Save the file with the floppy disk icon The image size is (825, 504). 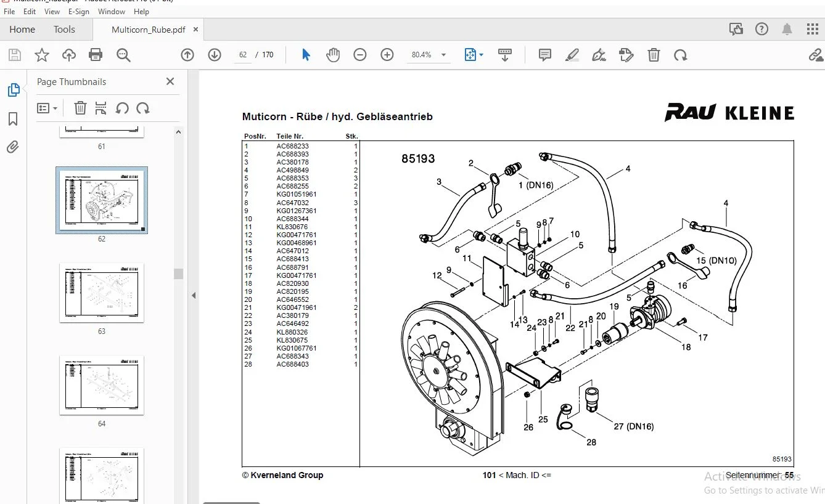click(x=14, y=55)
